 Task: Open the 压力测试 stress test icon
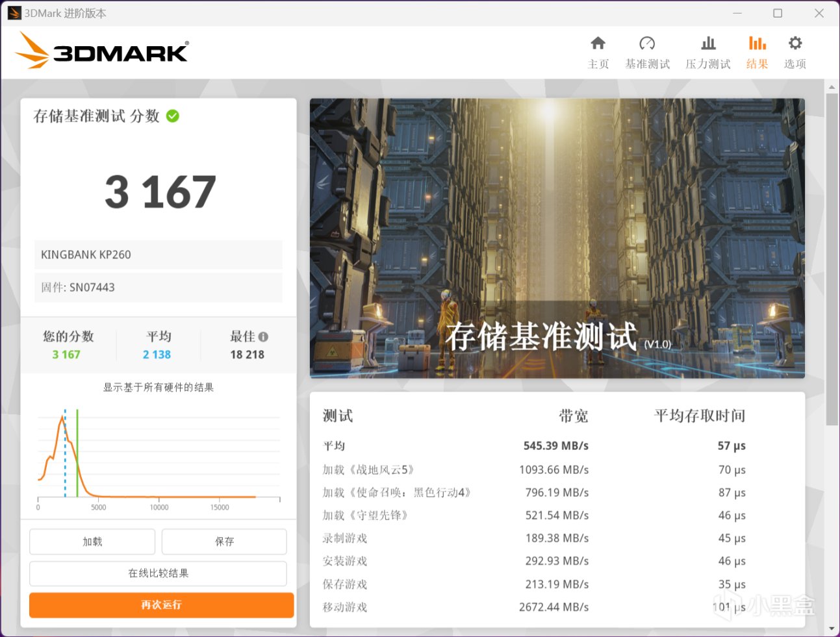[x=708, y=44]
